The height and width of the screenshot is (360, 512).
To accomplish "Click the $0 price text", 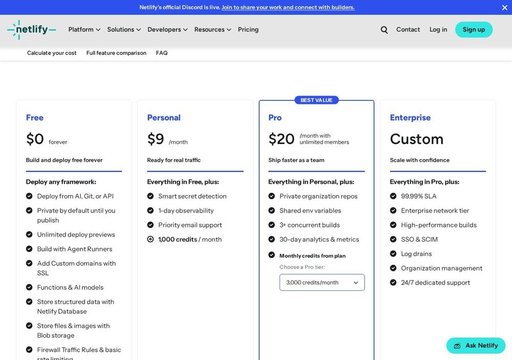I will coord(35,139).
